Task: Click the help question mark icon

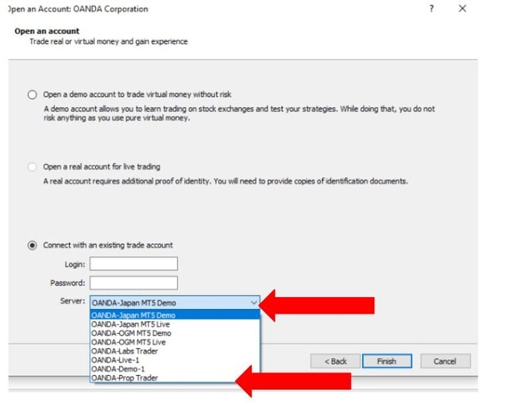Action: click(431, 9)
